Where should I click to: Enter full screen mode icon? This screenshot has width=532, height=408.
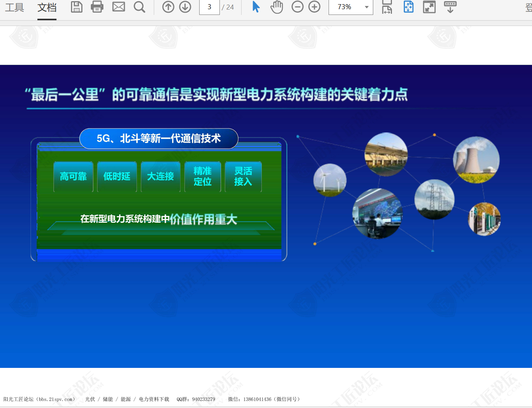coord(429,7)
